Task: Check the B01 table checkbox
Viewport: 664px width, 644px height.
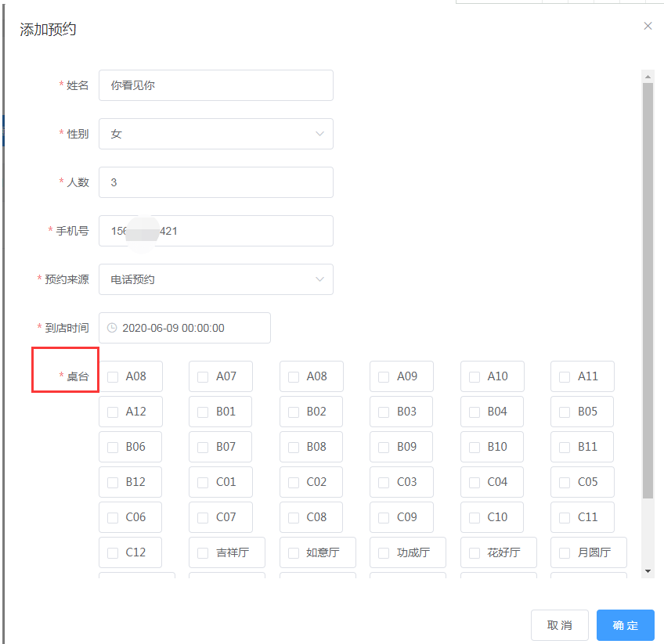Action: tap(203, 412)
